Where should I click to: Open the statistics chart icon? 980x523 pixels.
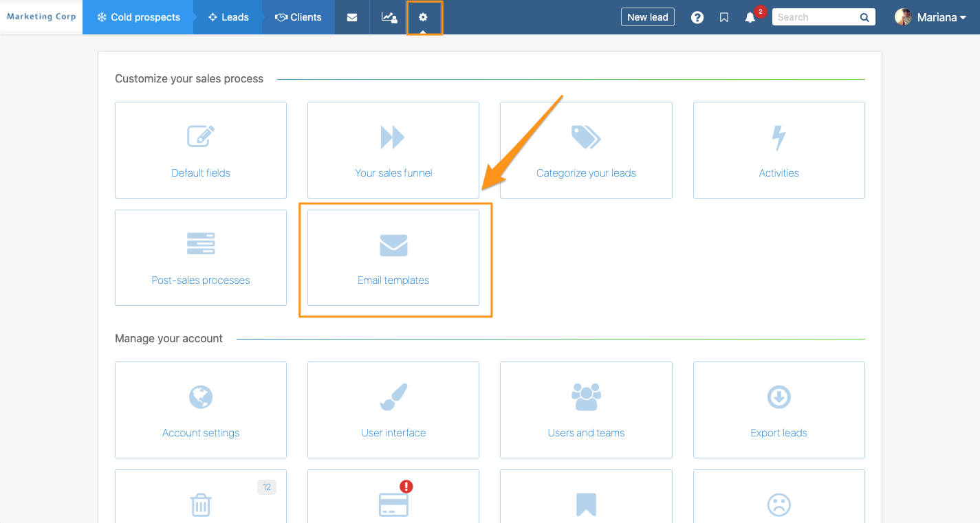[x=389, y=16]
